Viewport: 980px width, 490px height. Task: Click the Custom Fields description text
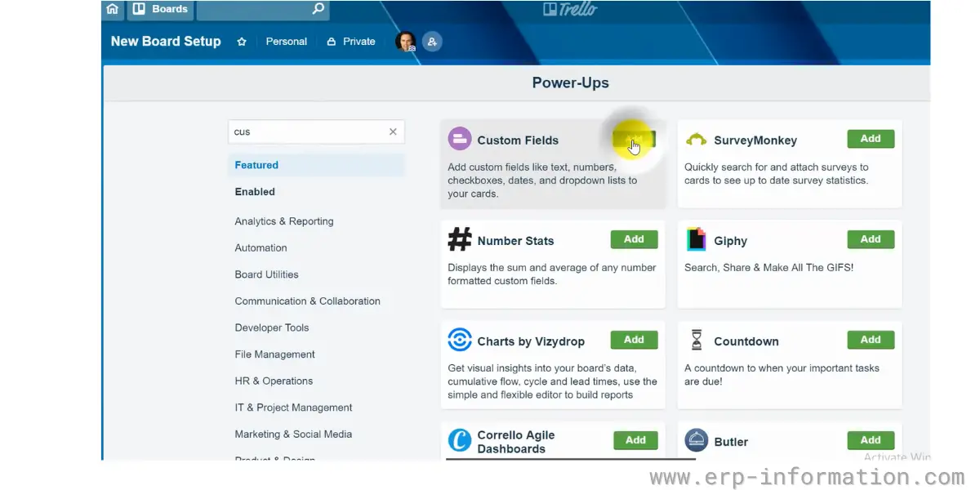542,180
